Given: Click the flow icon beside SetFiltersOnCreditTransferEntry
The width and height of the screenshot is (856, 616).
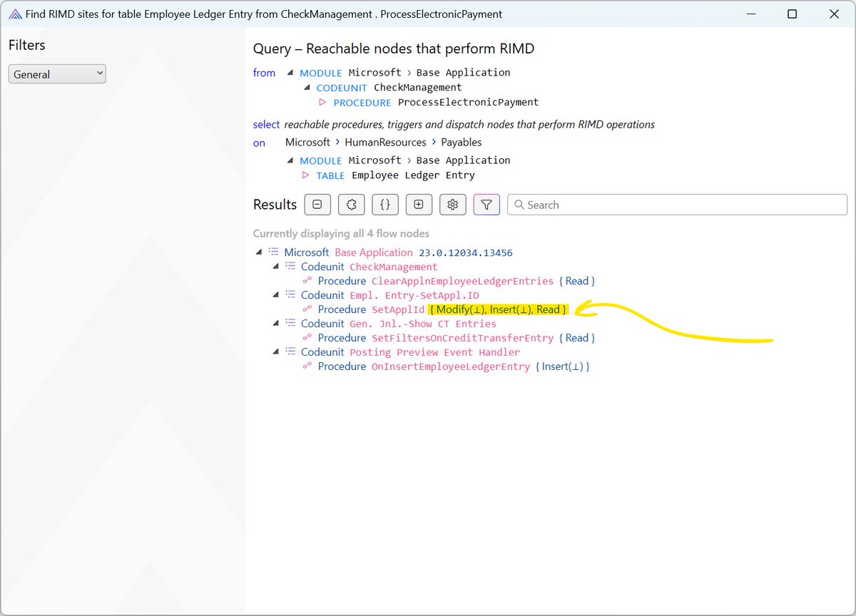Looking at the screenshot, I should (x=307, y=338).
